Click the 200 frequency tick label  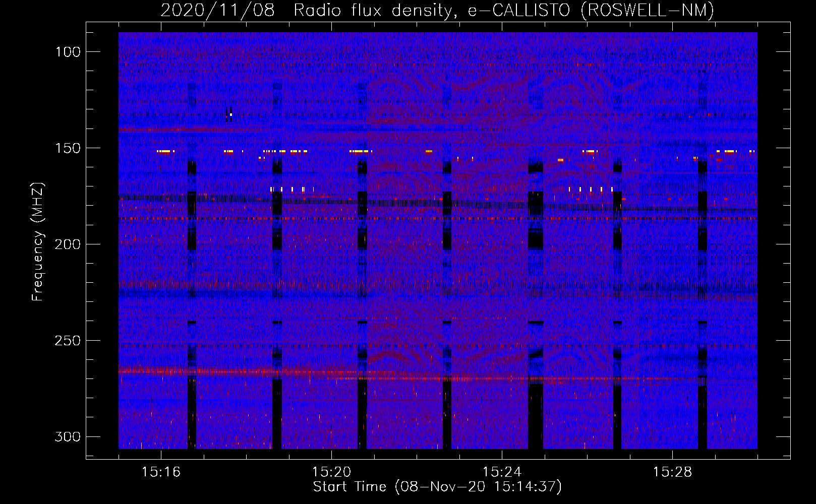pos(68,244)
